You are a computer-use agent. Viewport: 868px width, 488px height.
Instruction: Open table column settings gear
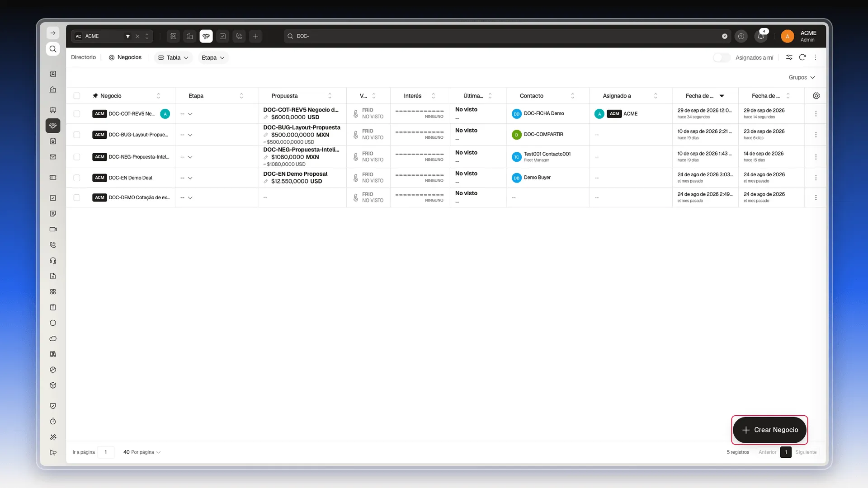pyautogui.click(x=816, y=96)
